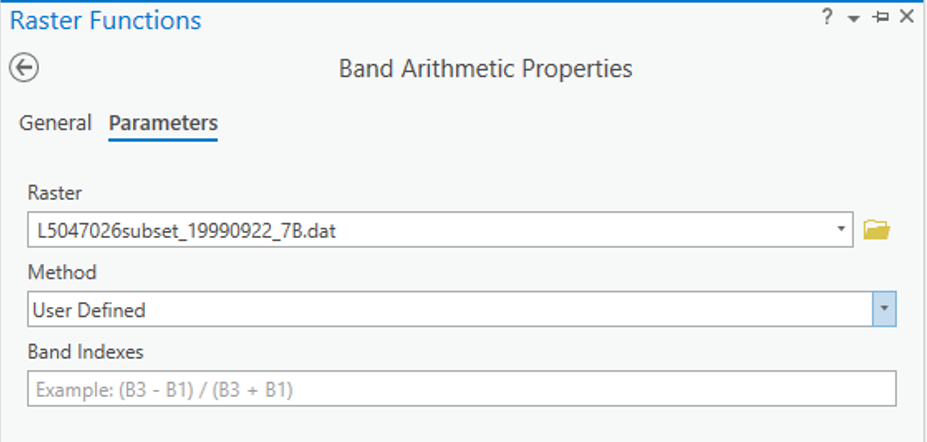Open help with the question mark icon
927x442 pixels.
pyautogui.click(x=827, y=17)
